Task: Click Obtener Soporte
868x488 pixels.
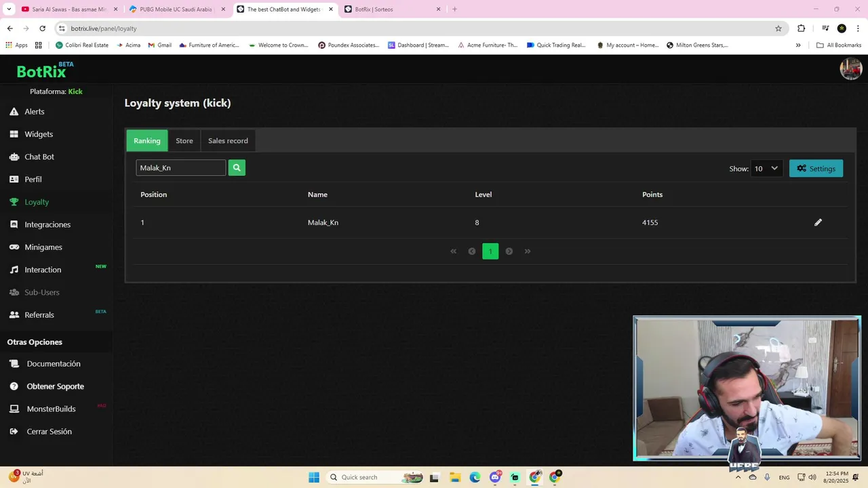Action: (x=56, y=386)
